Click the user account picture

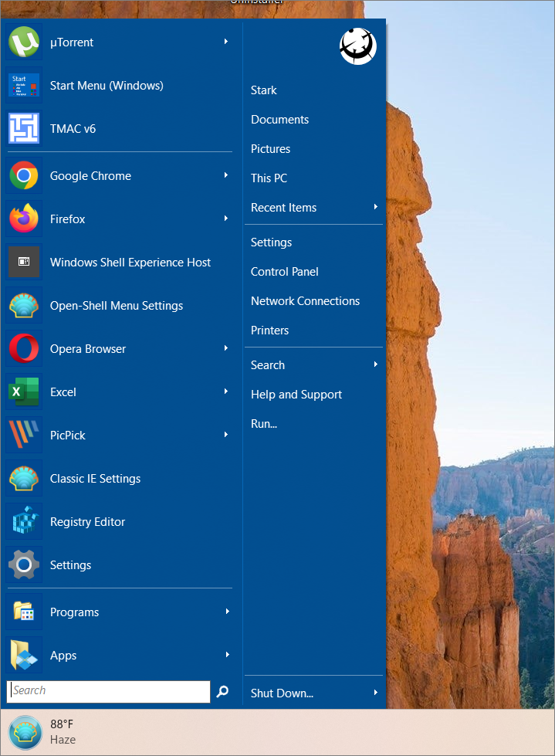tap(358, 46)
